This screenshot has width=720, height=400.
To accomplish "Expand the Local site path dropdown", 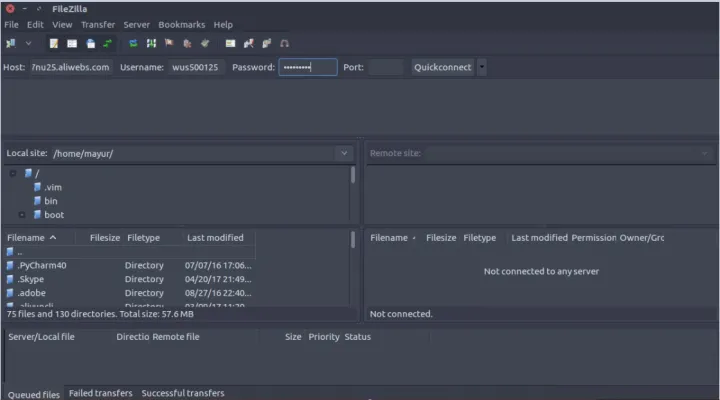I will click(344, 153).
